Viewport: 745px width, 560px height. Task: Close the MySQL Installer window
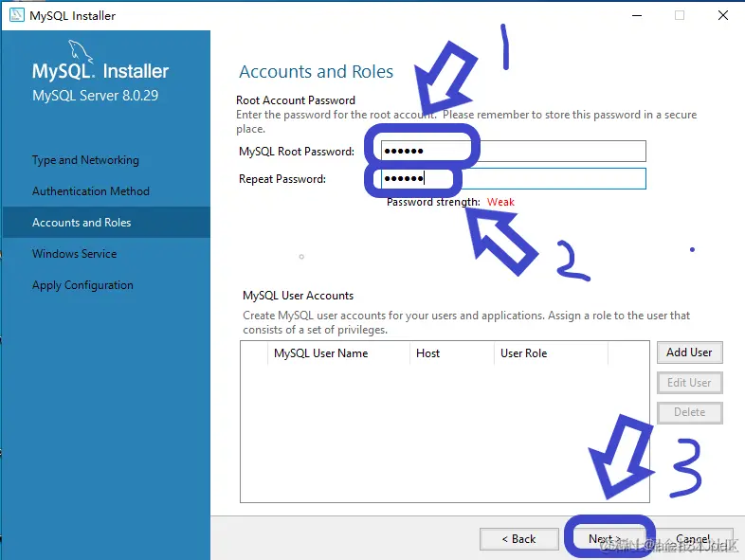(x=723, y=15)
